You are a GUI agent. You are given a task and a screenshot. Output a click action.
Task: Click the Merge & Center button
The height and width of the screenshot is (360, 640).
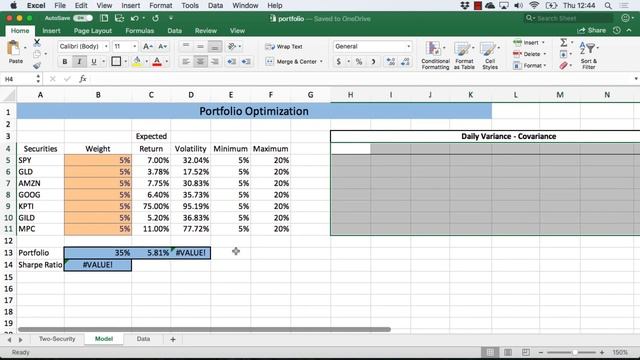coord(291,62)
